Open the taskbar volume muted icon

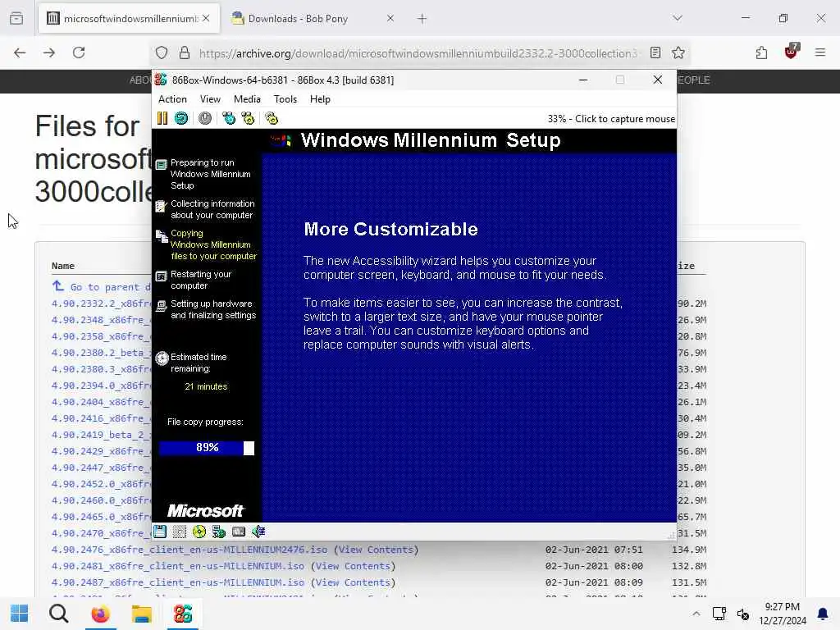(743, 614)
